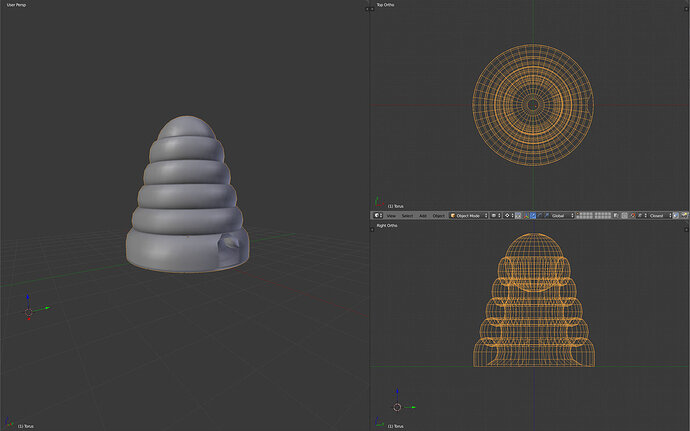Select the scale manipulator icon

point(547,215)
